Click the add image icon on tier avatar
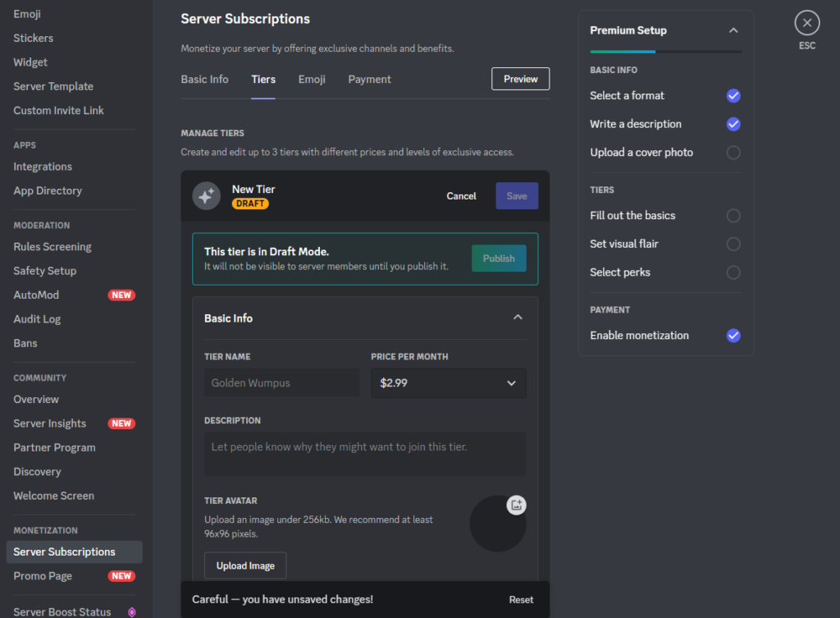Viewport: 840px width, 618px height. coord(516,506)
